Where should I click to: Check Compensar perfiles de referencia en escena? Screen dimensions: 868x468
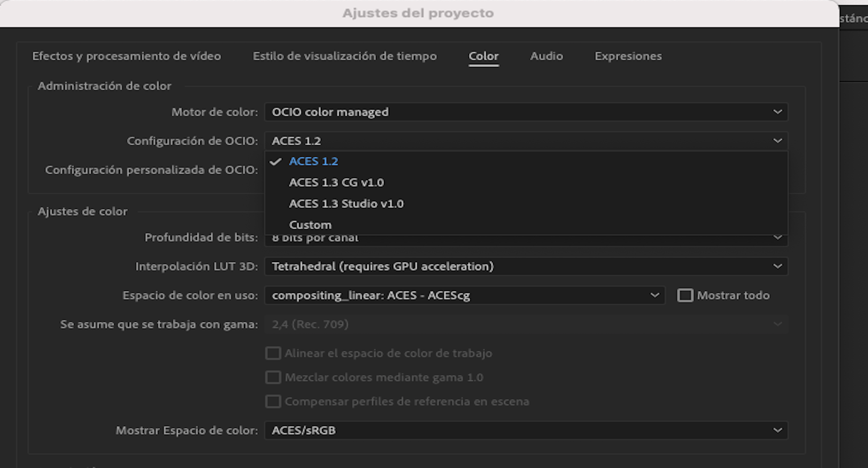273,401
